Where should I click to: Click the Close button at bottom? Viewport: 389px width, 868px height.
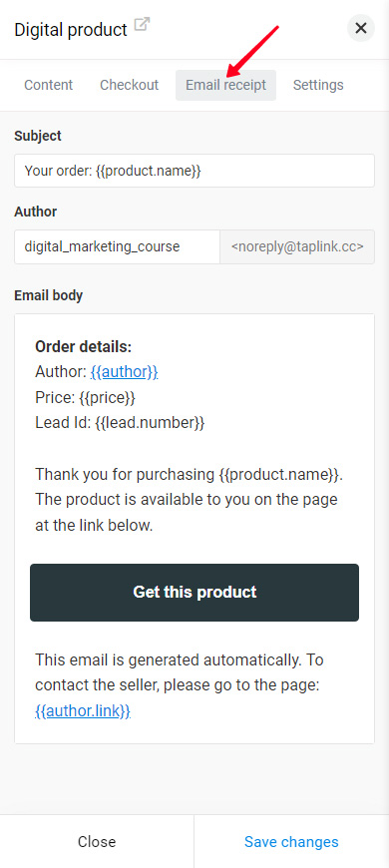click(x=97, y=842)
